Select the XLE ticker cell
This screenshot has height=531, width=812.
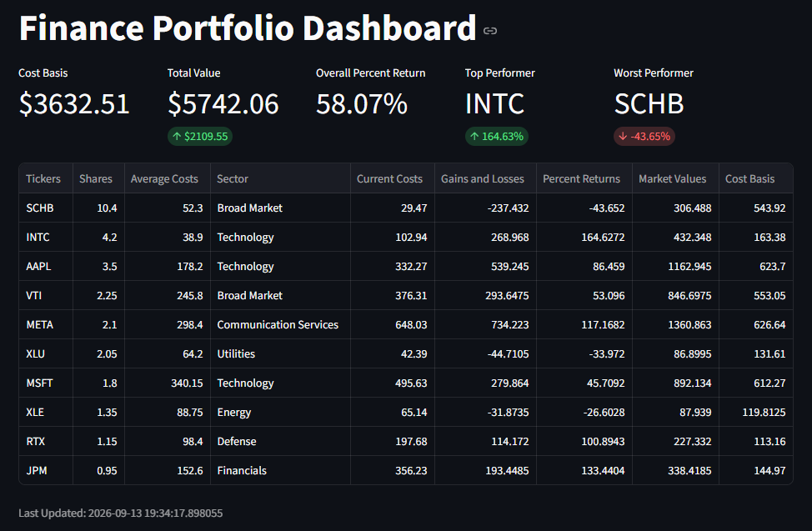pos(46,412)
